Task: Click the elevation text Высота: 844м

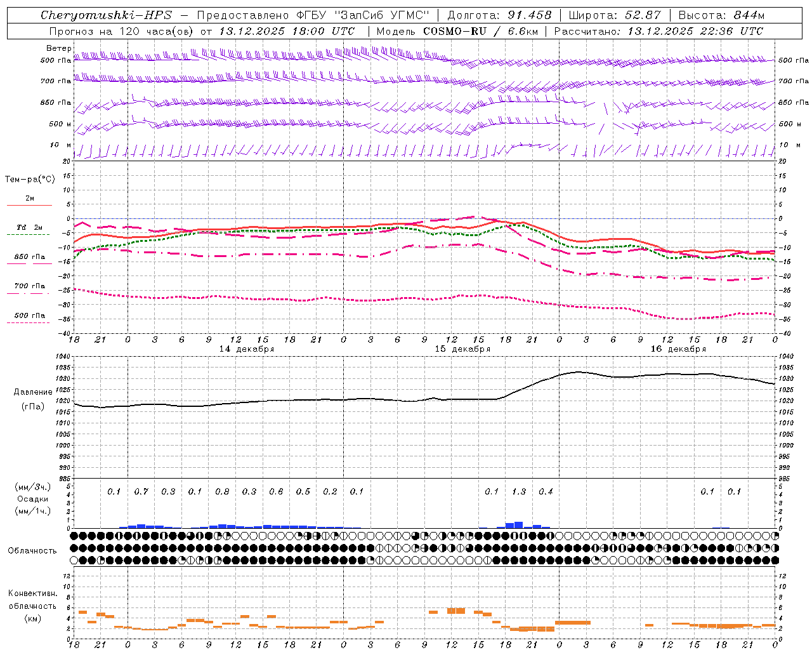Action: pos(721,15)
